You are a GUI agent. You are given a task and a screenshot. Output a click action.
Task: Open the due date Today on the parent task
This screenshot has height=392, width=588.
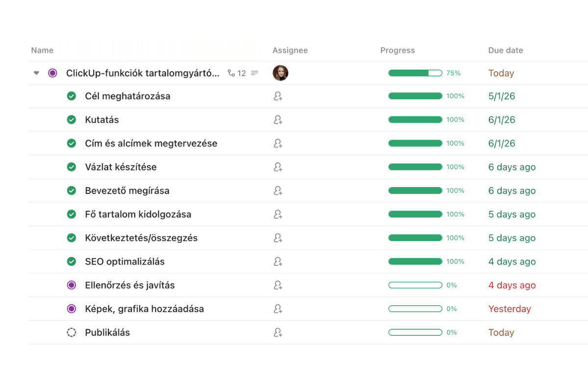coord(501,73)
